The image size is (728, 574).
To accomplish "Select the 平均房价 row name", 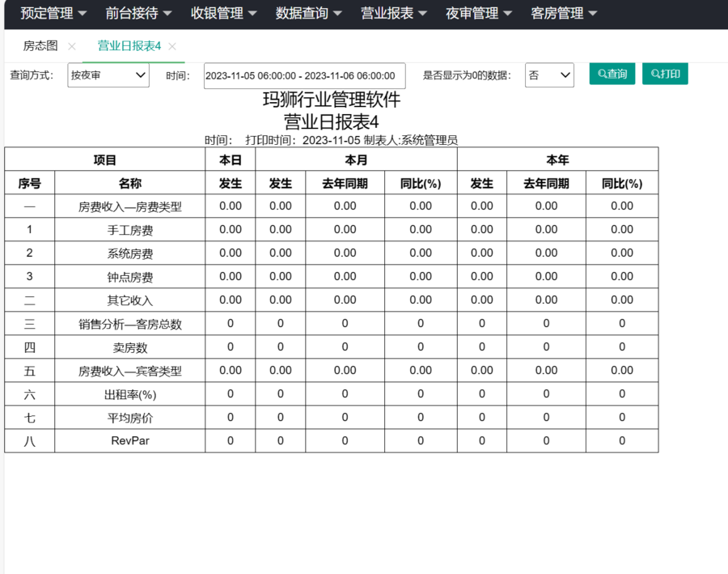I will [x=130, y=418].
